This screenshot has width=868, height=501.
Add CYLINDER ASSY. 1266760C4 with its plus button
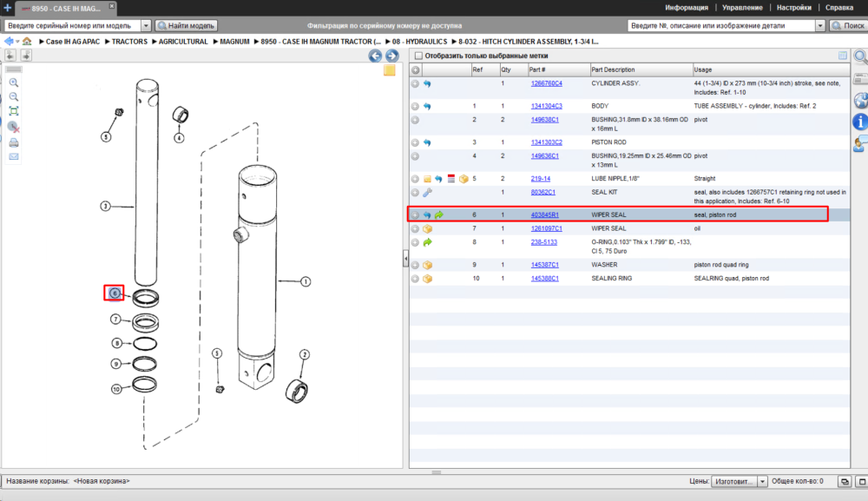[415, 83]
